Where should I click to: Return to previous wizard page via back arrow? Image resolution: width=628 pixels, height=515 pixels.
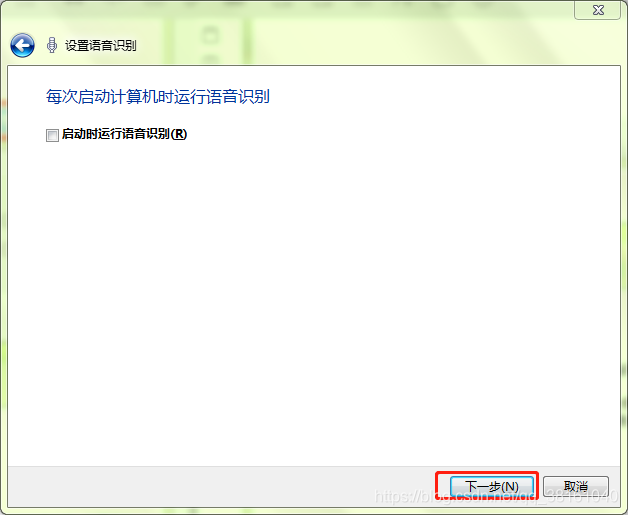pos(22,45)
